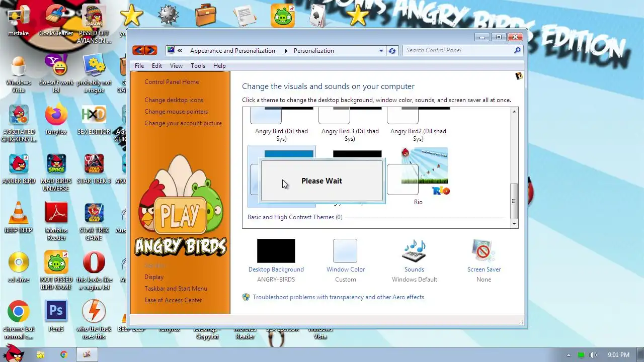Open the red Opera desktop icon
This screenshot has height=362, width=644.
point(94,270)
